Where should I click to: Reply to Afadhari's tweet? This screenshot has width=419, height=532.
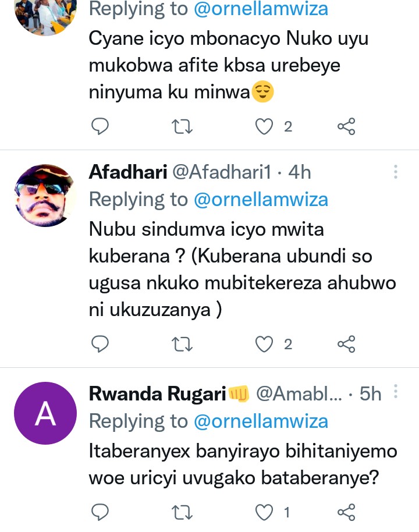tap(101, 345)
